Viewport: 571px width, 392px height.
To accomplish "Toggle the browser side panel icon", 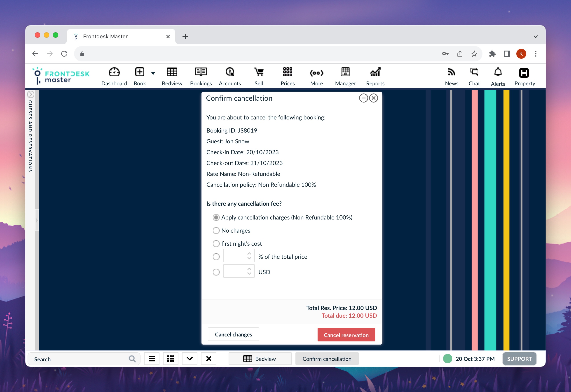I will [507, 54].
